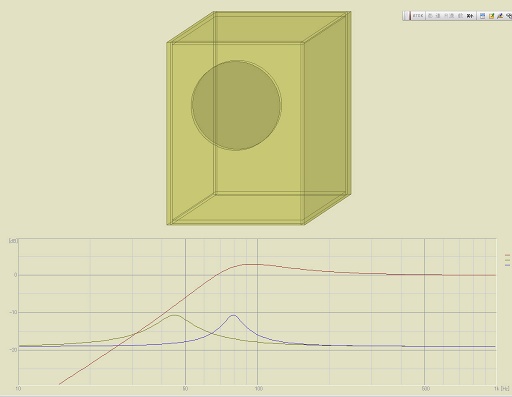This screenshot has width=512, height=397.
Task: Click the -10 dB axis label
Action: [13, 312]
